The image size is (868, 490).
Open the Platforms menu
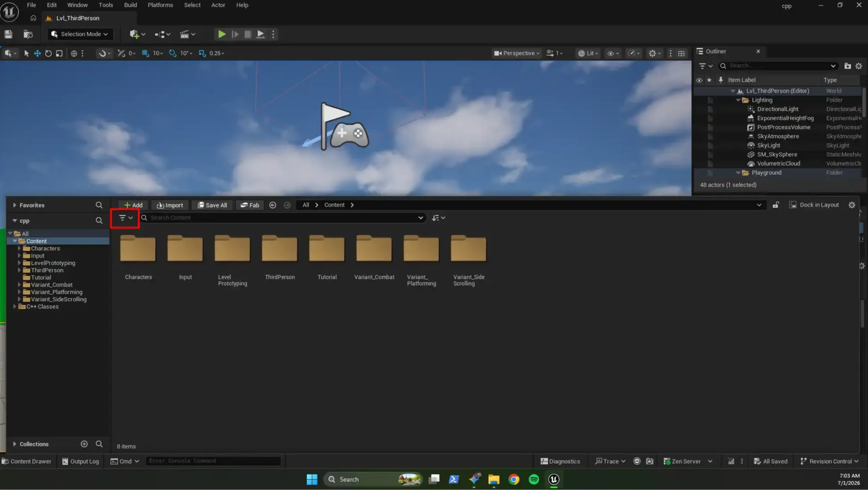click(160, 5)
